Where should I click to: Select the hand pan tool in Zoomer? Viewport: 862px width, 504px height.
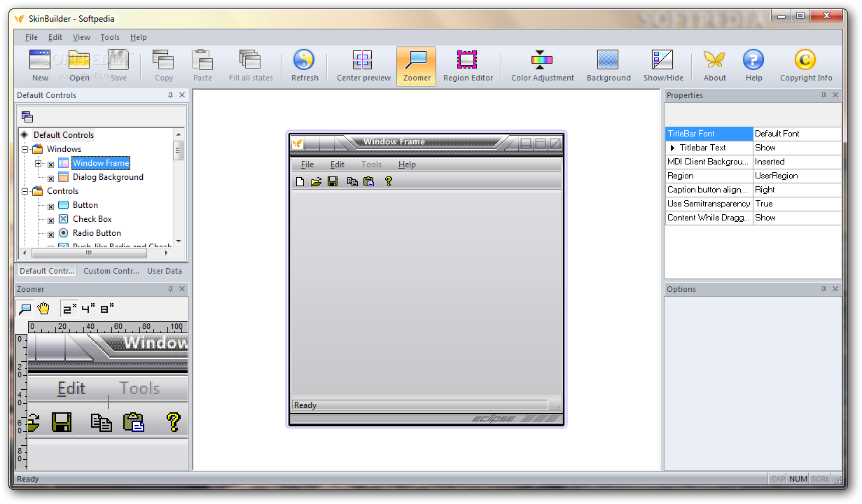click(43, 309)
